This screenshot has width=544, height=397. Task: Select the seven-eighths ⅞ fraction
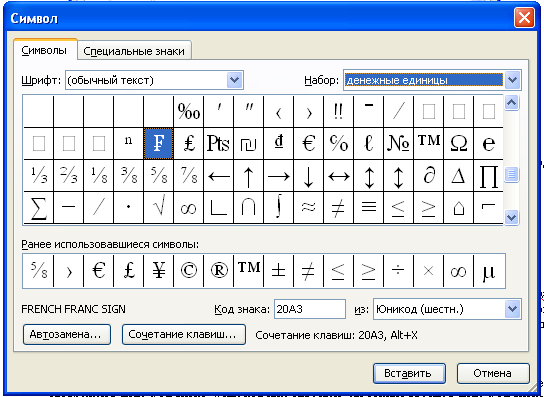coord(188,176)
